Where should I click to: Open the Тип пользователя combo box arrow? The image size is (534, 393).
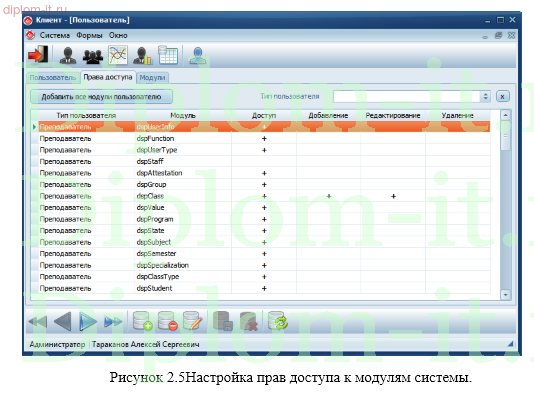tap(486, 97)
